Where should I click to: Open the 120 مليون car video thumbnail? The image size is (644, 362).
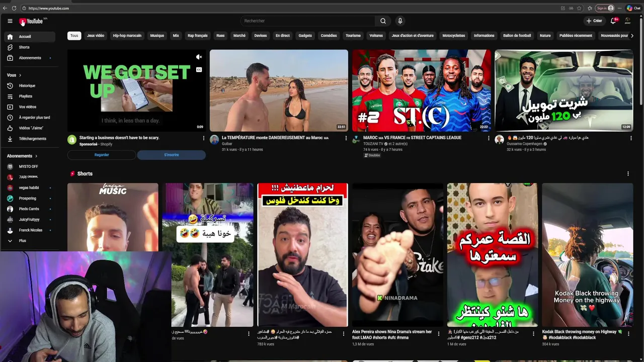coord(563,90)
